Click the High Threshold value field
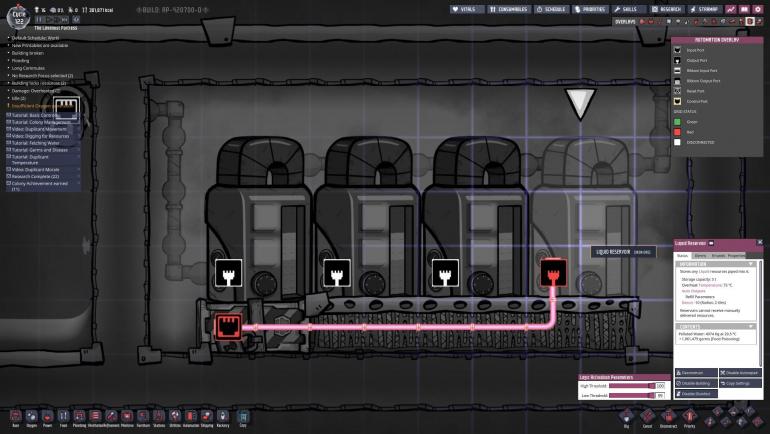 660,386
